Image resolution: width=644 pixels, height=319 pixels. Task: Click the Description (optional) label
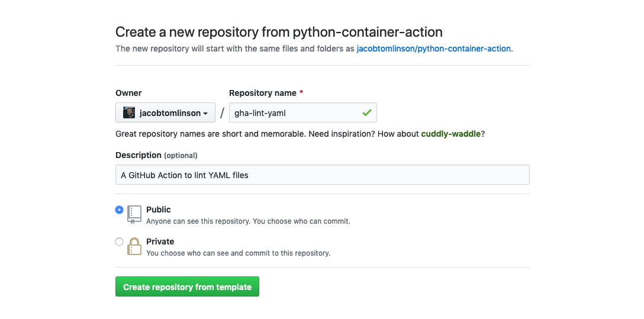[156, 155]
